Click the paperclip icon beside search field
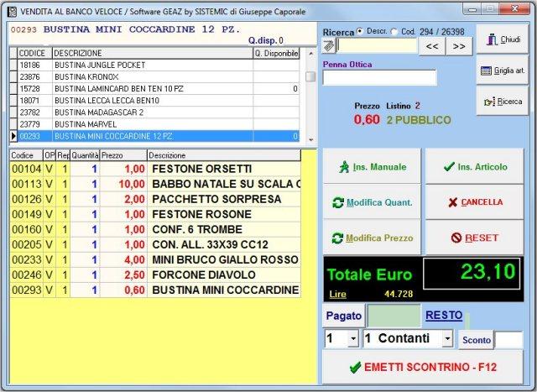Viewport: 537px width, 392px height. coord(329,46)
